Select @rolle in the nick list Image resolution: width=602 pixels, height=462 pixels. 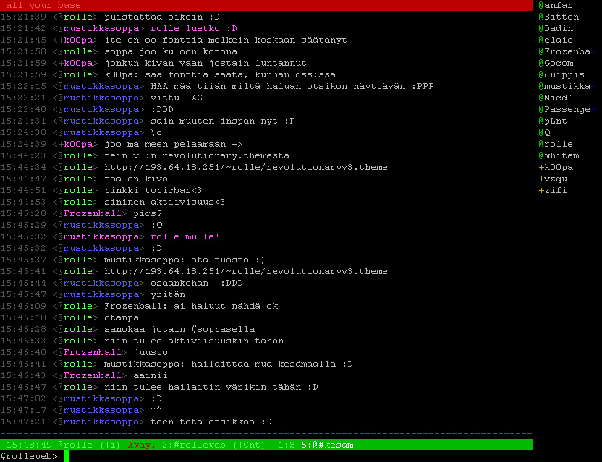(556, 144)
